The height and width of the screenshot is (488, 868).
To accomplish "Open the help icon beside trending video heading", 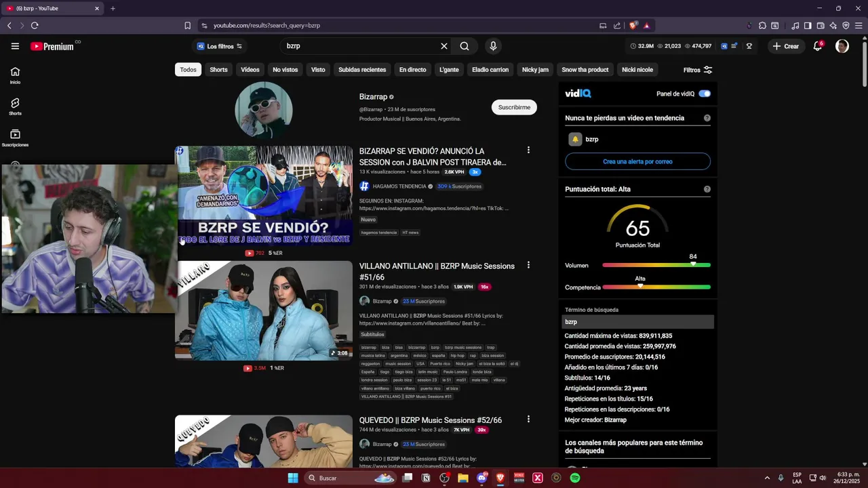I will (707, 118).
